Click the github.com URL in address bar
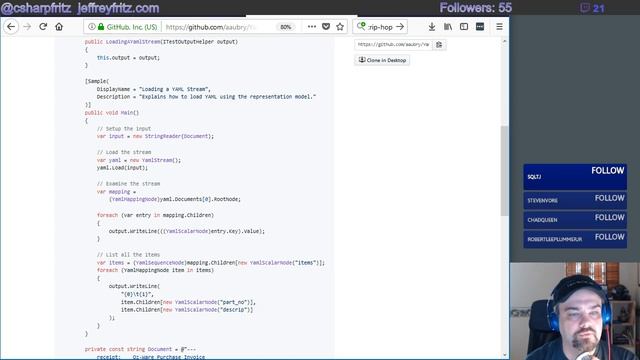Viewport: 640px width, 360px height. coord(211,27)
